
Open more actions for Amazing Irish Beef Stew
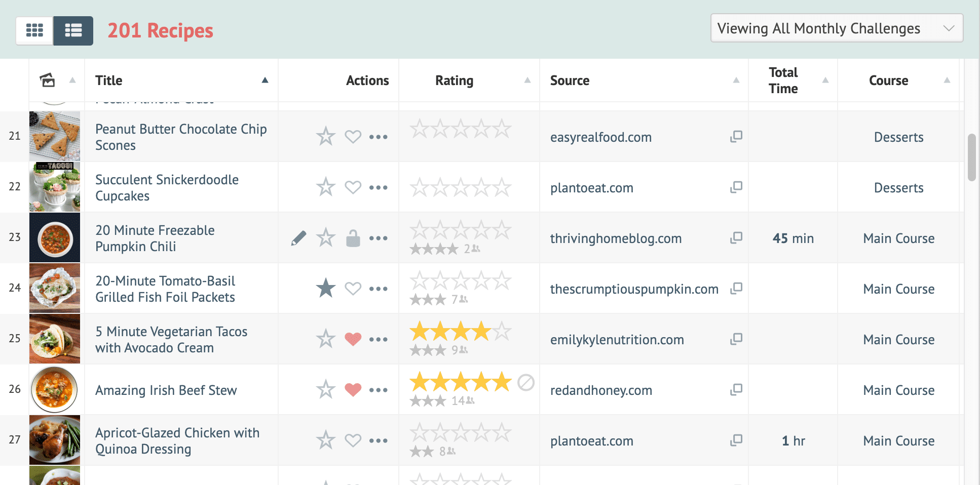click(378, 390)
